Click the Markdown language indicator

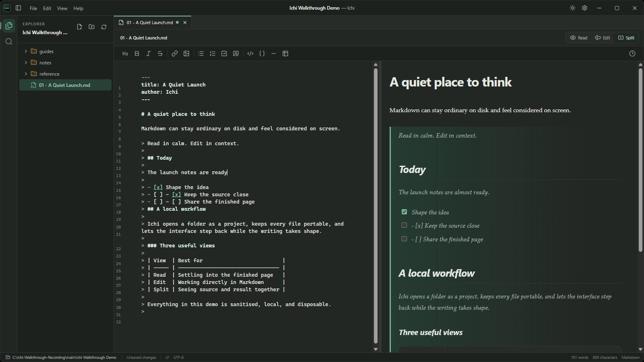630,357
